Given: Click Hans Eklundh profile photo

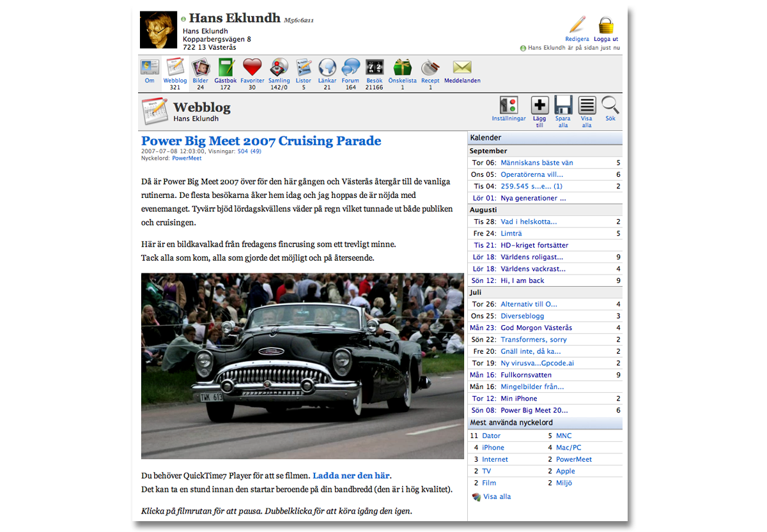Looking at the screenshot, I should tap(159, 30).
